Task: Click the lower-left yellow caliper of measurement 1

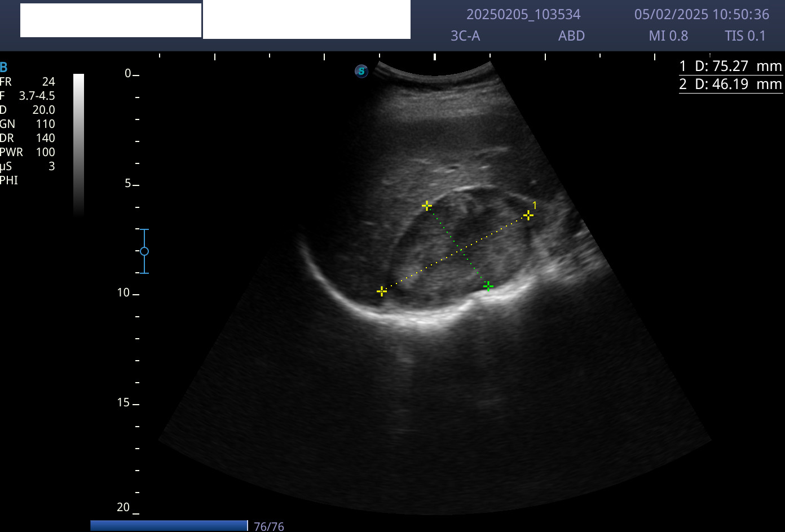Action: coord(382,291)
